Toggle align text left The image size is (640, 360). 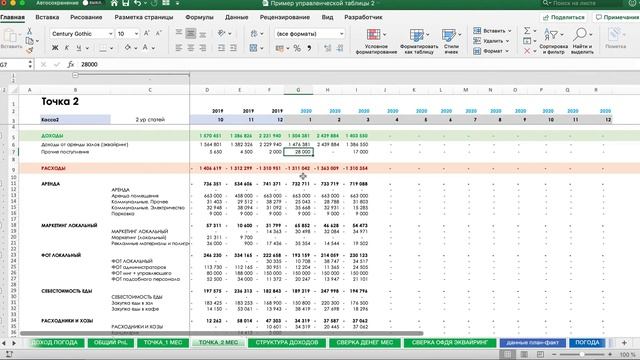coord(179,48)
